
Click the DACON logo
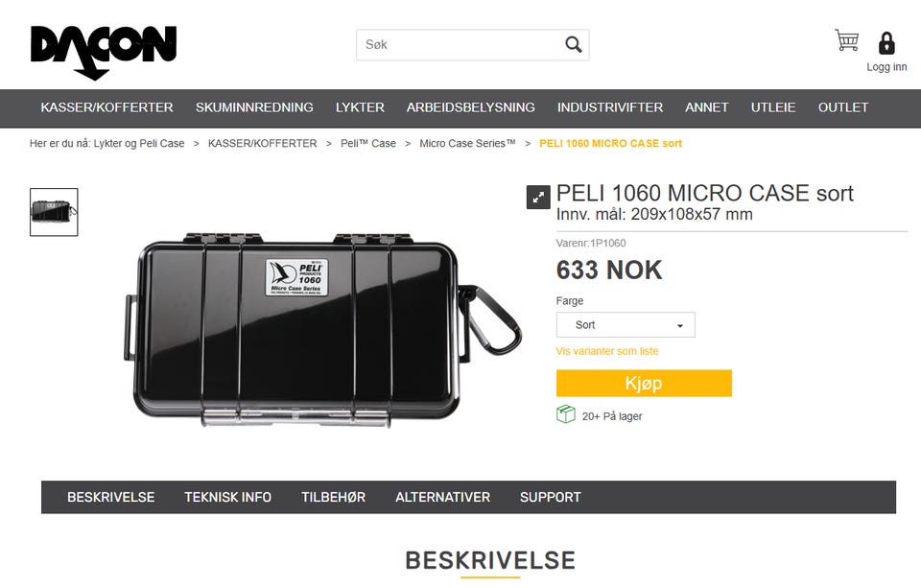tap(104, 52)
